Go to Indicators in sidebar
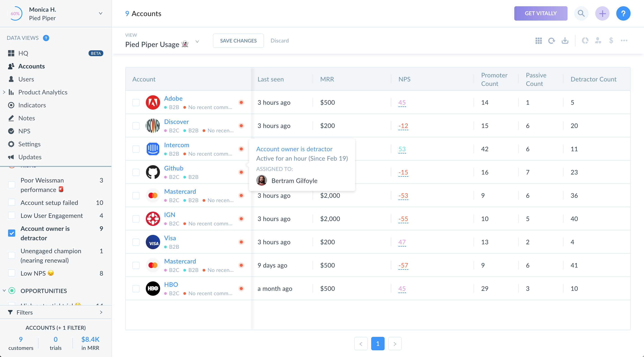 pos(32,105)
